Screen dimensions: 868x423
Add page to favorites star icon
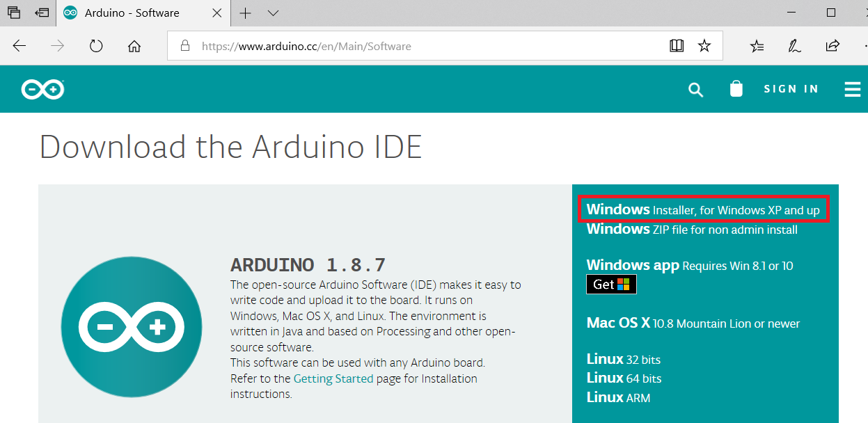click(704, 46)
